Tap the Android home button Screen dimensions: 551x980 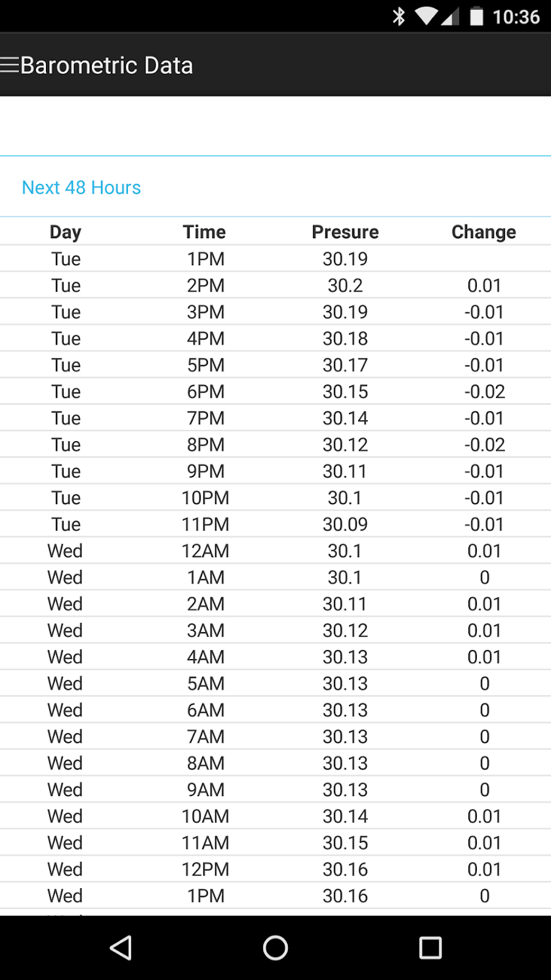[x=275, y=947]
